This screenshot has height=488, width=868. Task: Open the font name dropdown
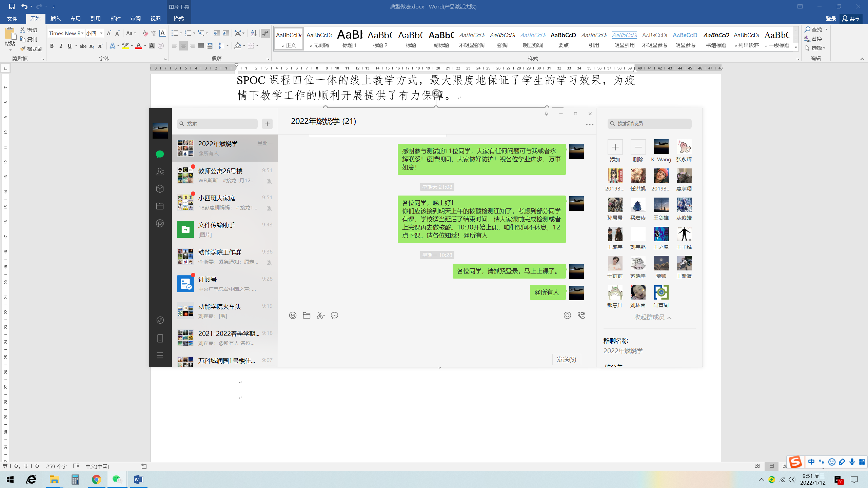pos(82,33)
